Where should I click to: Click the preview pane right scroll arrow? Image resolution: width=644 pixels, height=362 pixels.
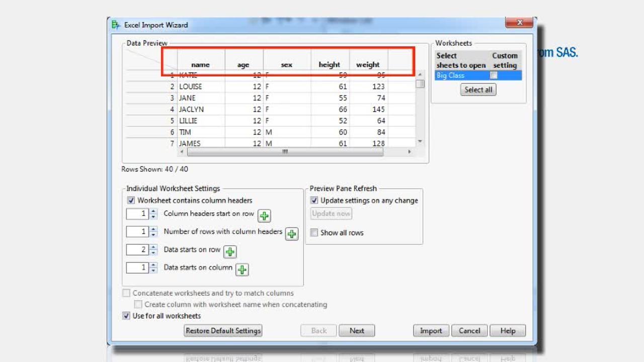(410, 151)
